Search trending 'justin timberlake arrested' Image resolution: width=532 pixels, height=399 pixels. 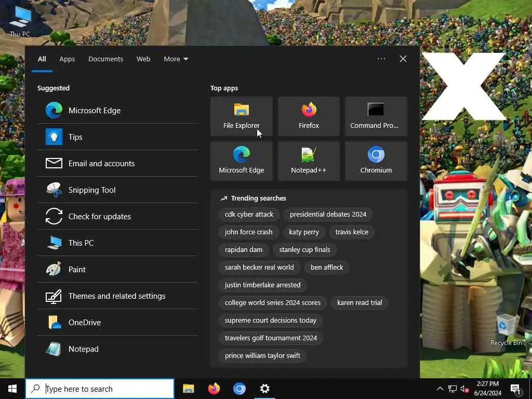[x=262, y=285]
